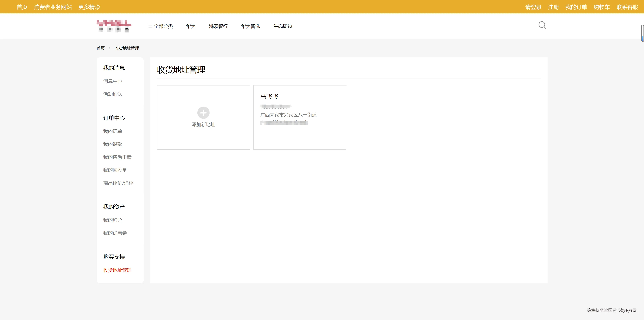The height and width of the screenshot is (320, 644).
Task: Open the 全部分类 category menu
Action: coord(160,26)
